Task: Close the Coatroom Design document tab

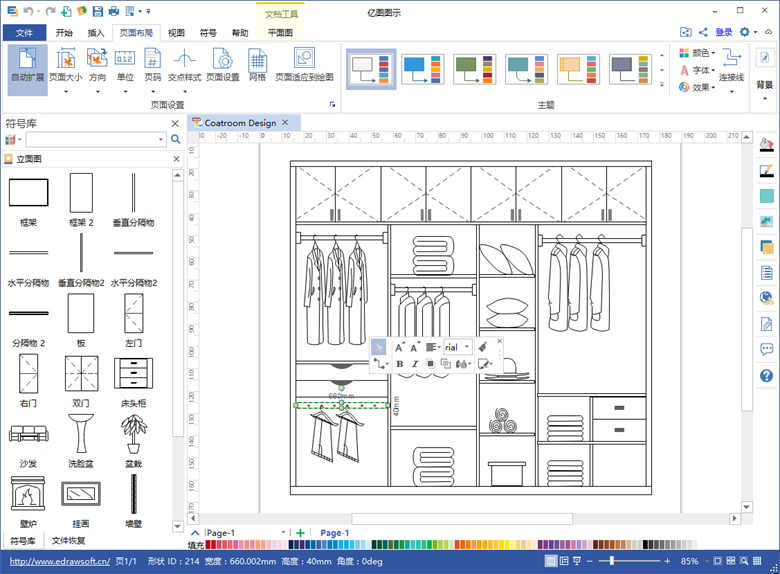Action: [x=285, y=123]
